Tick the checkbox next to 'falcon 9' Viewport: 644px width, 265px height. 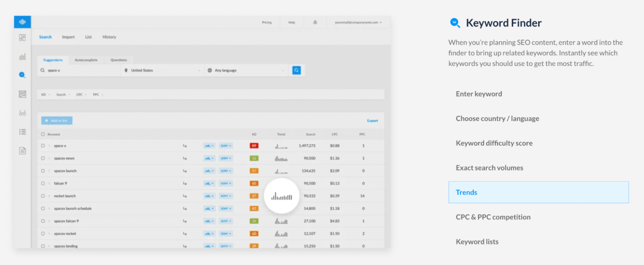43,183
